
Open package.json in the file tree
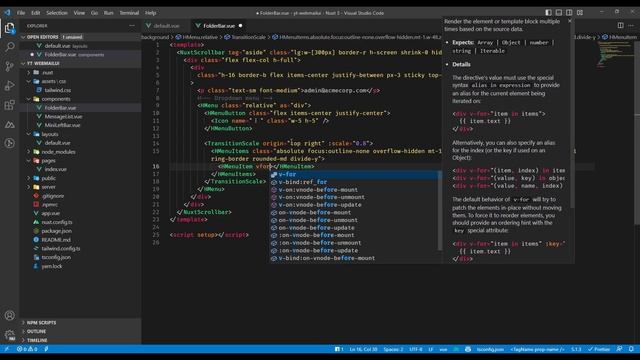point(80,231)
